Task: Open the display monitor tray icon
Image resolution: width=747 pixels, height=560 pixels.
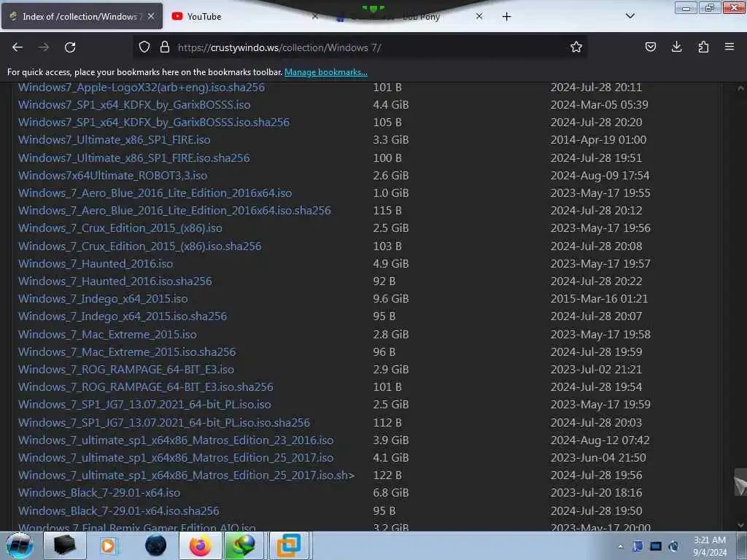Action: (x=656, y=546)
